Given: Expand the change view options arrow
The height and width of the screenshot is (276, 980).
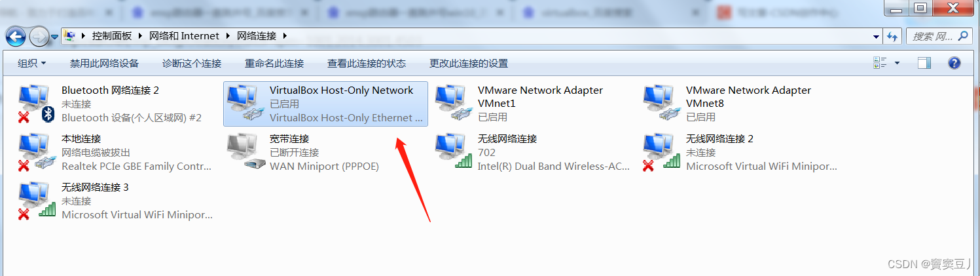Looking at the screenshot, I should click(x=897, y=63).
